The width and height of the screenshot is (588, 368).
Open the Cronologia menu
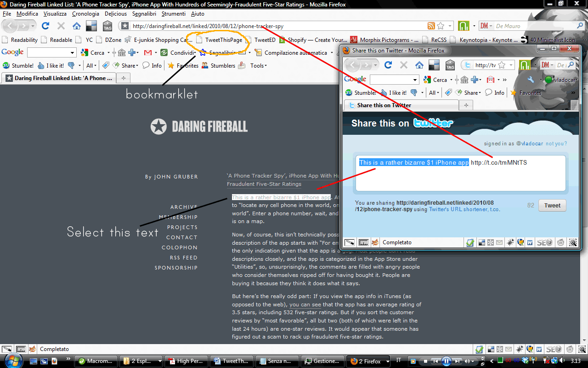(85, 14)
